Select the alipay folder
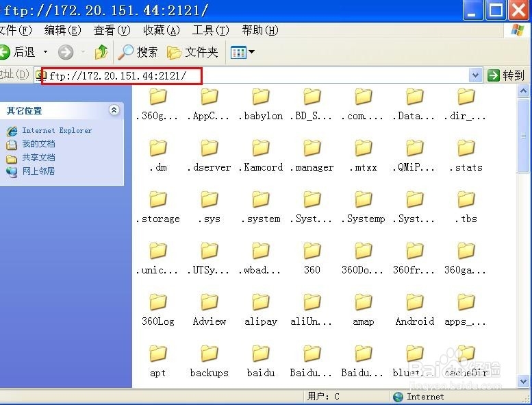The width and height of the screenshot is (532, 405). [x=261, y=310]
